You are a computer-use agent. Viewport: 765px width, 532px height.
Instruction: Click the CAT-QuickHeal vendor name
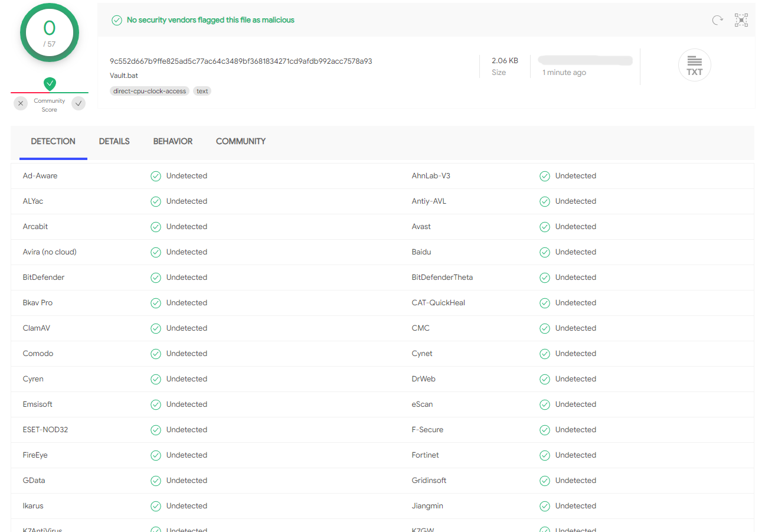click(x=439, y=303)
